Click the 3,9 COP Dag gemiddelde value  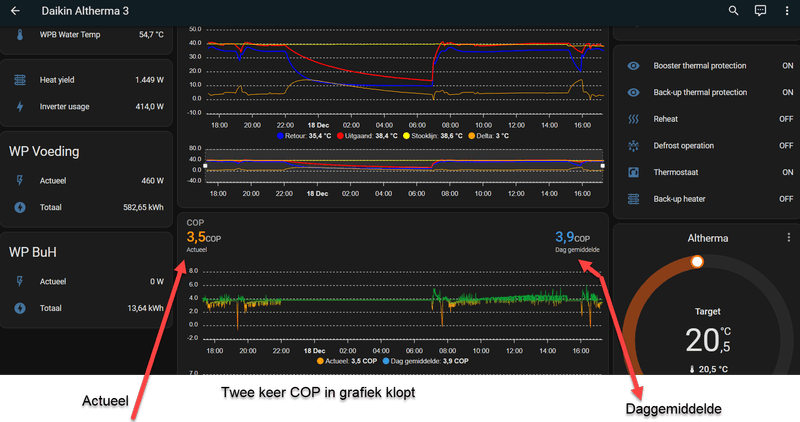pyautogui.click(x=572, y=237)
